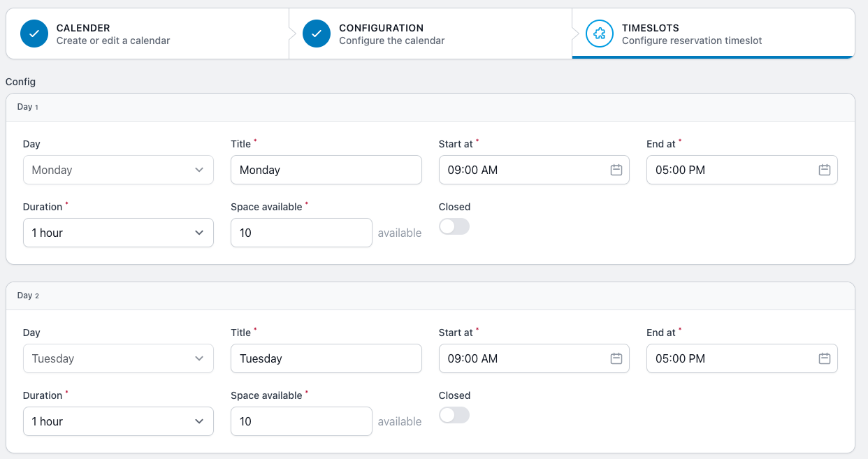Toggle the Closed switch for Tuesday
Screen dimensions: 868x459
[454, 415]
